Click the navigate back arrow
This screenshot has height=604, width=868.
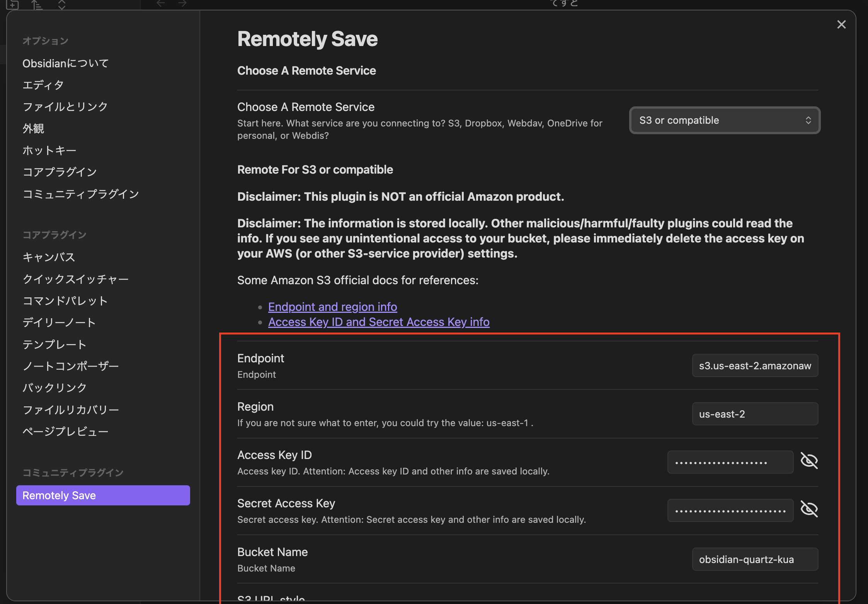[x=161, y=3]
